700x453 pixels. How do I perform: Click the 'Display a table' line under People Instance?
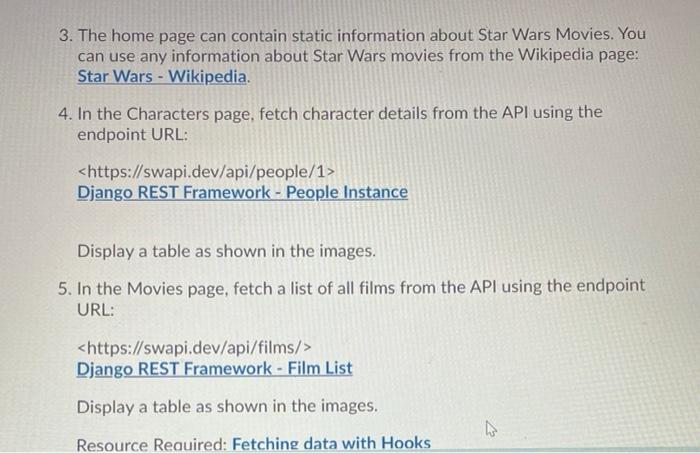(x=226, y=251)
